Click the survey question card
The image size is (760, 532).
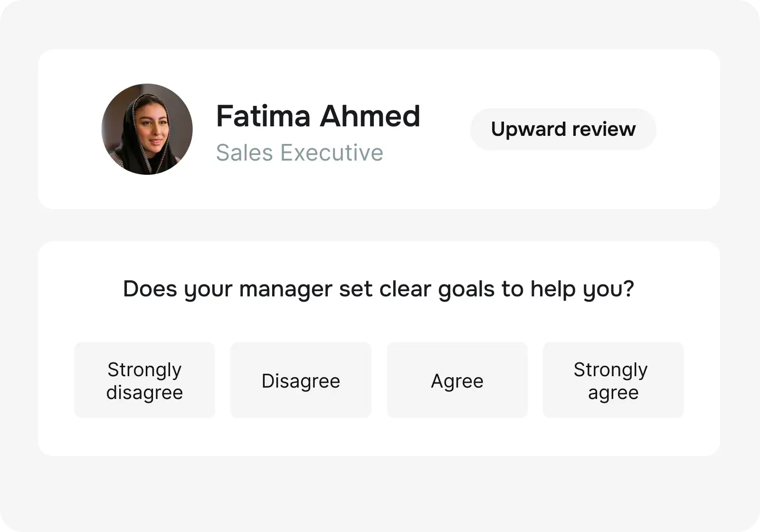coord(380,347)
